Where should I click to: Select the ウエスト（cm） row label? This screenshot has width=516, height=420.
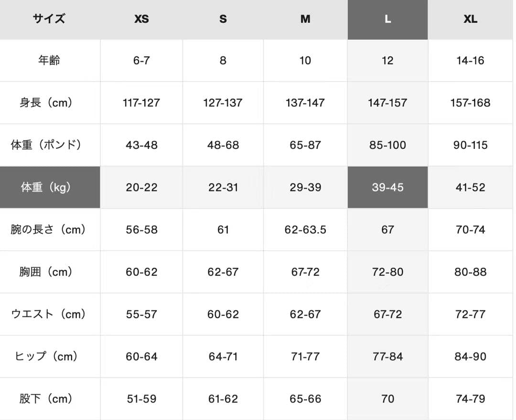point(49,314)
